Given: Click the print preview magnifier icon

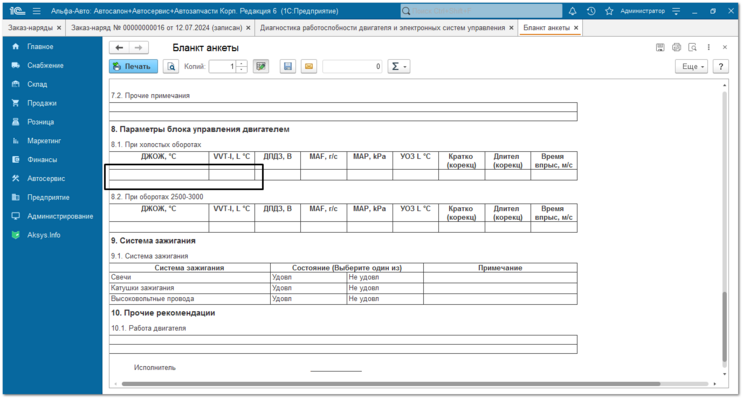Looking at the screenshot, I should tap(171, 66).
